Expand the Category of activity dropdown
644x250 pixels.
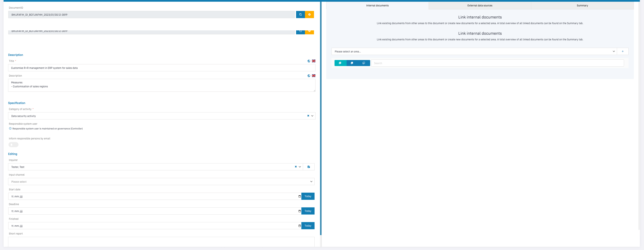click(x=312, y=116)
